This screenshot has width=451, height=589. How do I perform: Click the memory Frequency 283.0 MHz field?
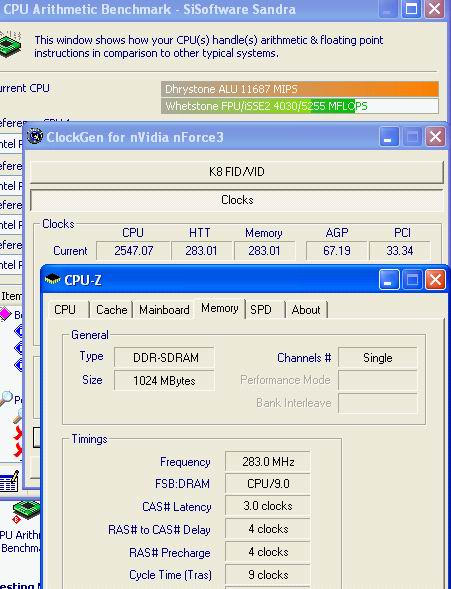point(268,462)
